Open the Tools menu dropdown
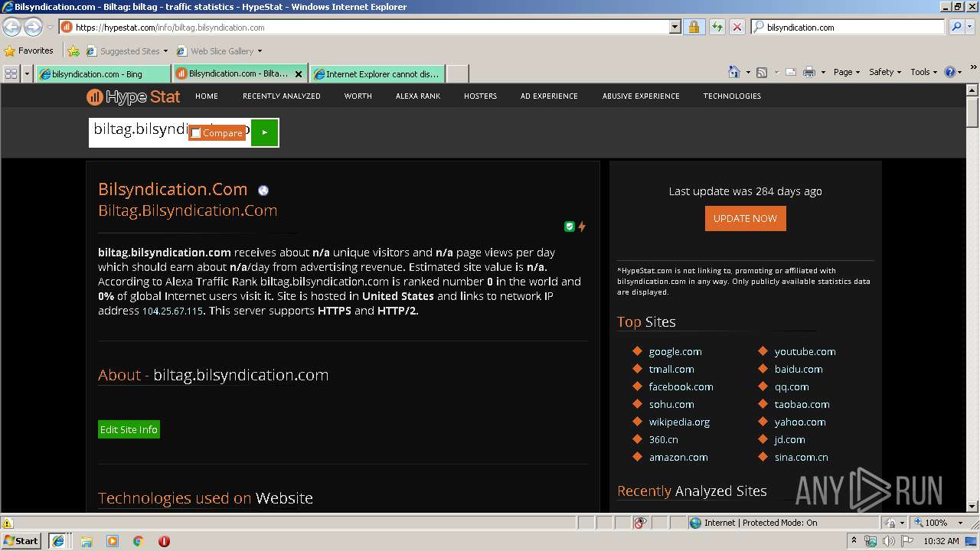 (924, 72)
